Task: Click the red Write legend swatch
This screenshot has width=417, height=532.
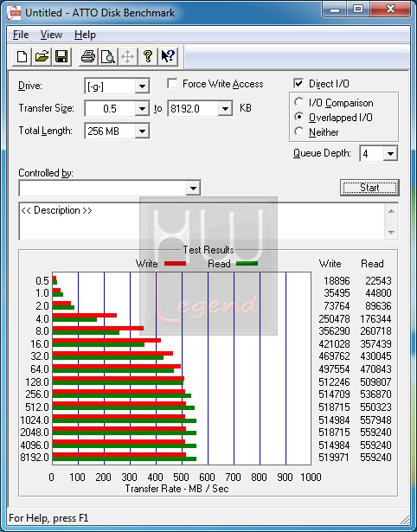Action: tap(175, 263)
